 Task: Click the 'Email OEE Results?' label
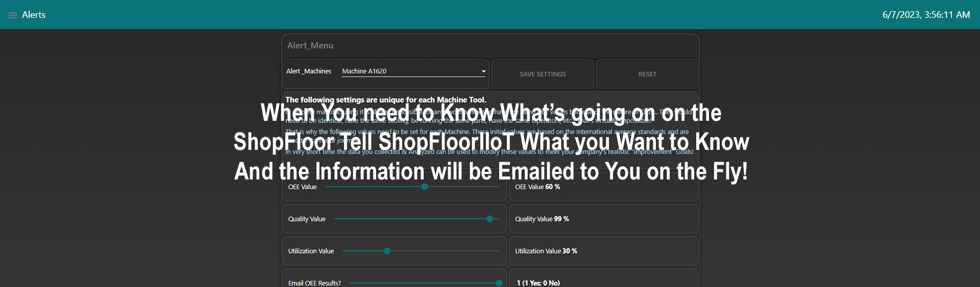click(314, 283)
